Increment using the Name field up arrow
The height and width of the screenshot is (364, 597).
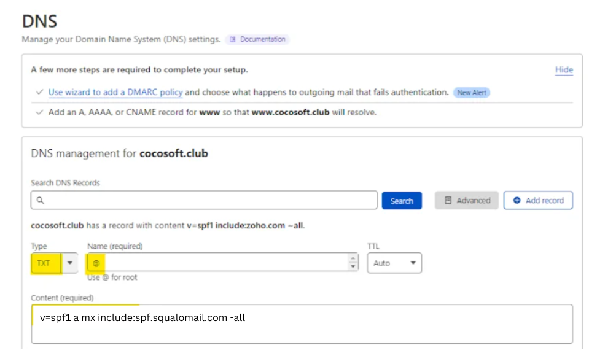[x=353, y=259]
